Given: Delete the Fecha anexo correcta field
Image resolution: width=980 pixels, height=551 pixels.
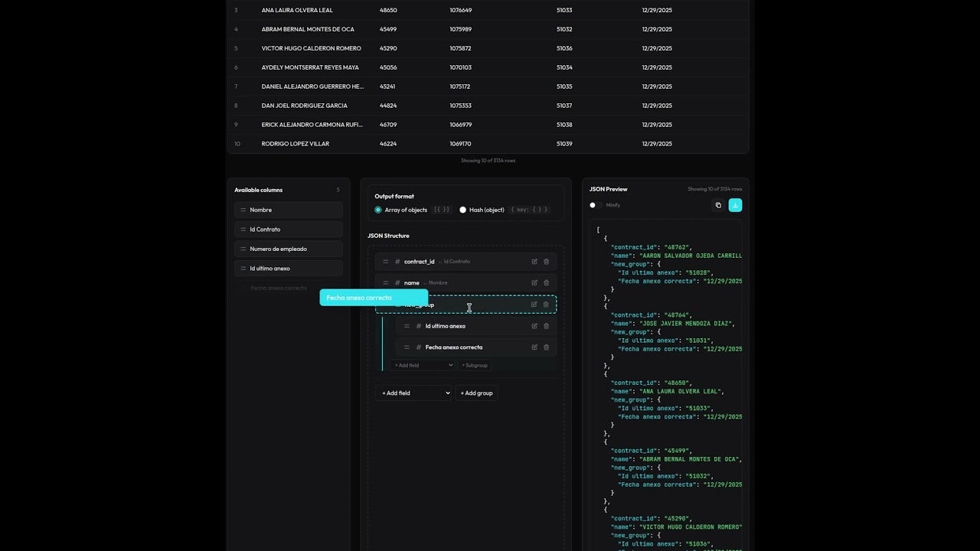Looking at the screenshot, I should tap(546, 347).
